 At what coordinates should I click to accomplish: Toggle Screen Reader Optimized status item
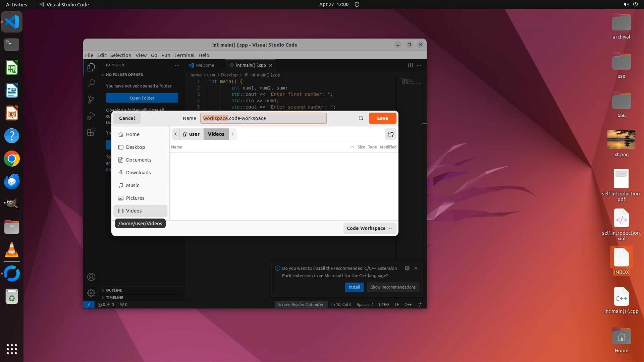301,305
